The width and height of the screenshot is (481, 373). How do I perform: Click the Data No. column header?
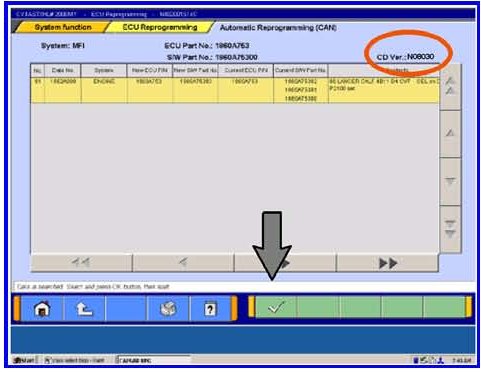pos(63,70)
